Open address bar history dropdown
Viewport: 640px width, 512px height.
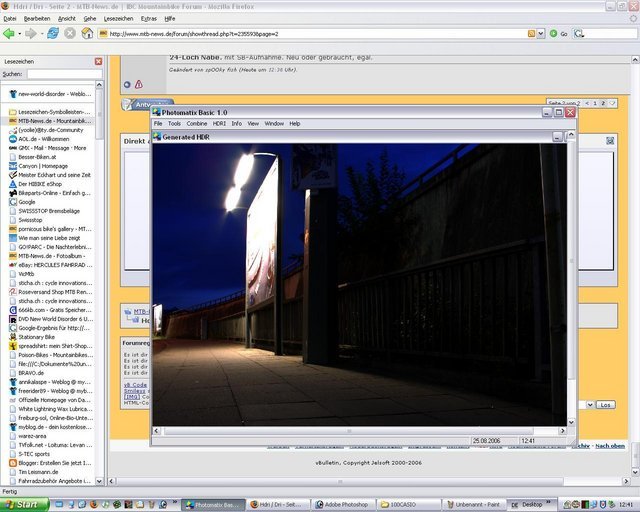(x=541, y=34)
